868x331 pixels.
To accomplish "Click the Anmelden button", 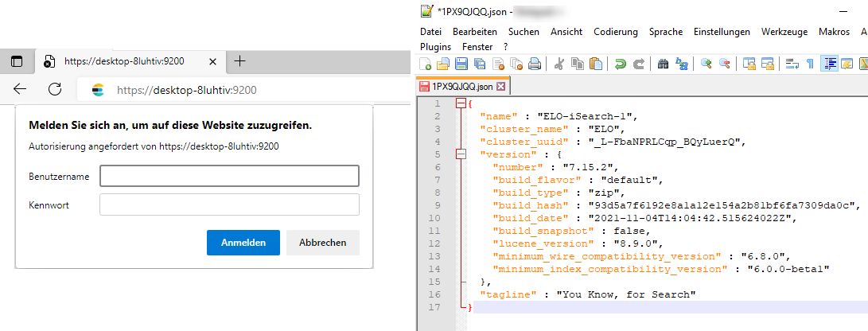I will tap(243, 243).
